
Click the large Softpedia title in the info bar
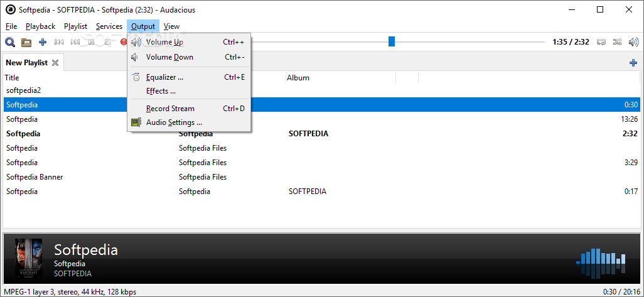coord(86,250)
